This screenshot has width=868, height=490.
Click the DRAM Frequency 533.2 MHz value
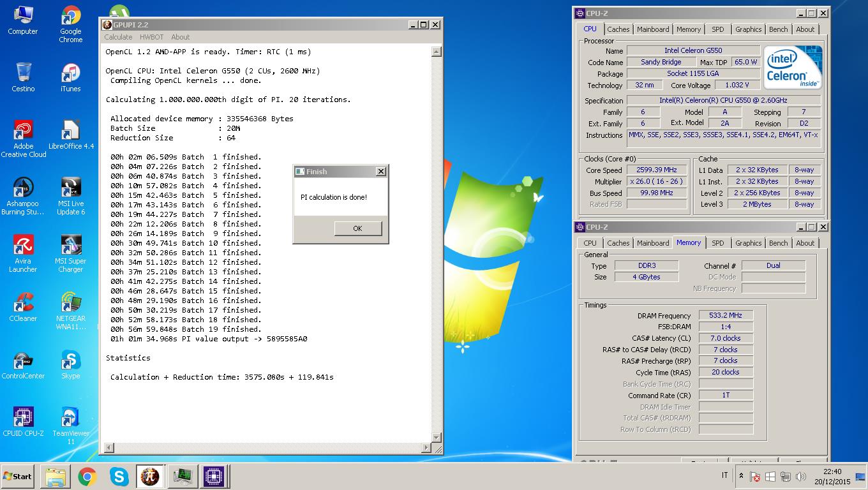pos(726,315)
